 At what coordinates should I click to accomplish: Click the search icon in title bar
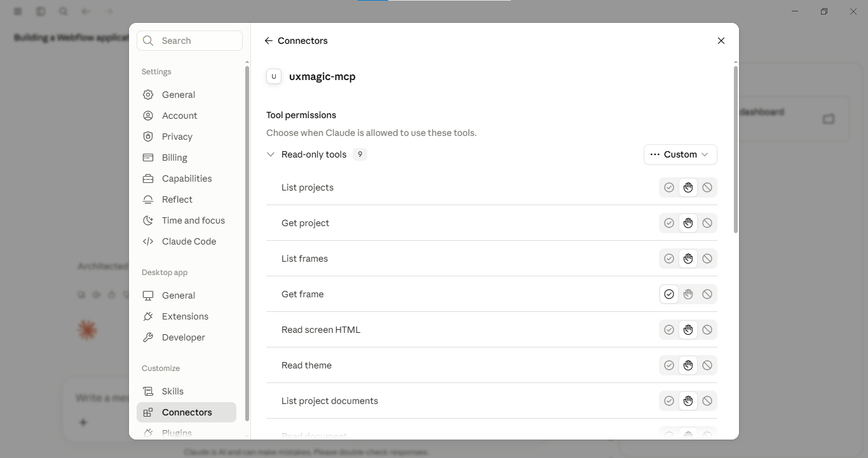(64, 11)
